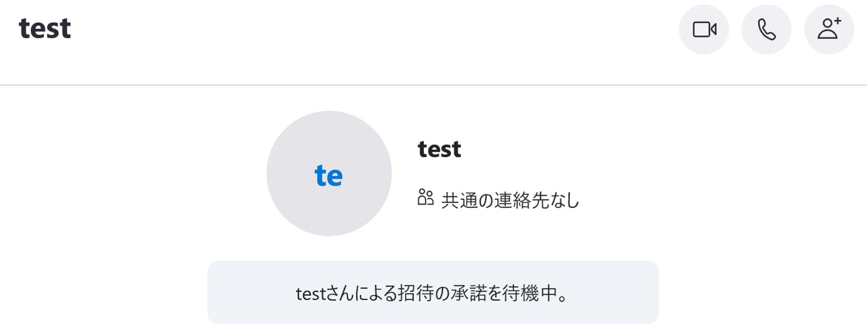Image resolution: width=868 pixels, height=329 pixels.
Task: Select the 'testさんによる招待の承諾を待機中。' message
Action: pos(433,293)
